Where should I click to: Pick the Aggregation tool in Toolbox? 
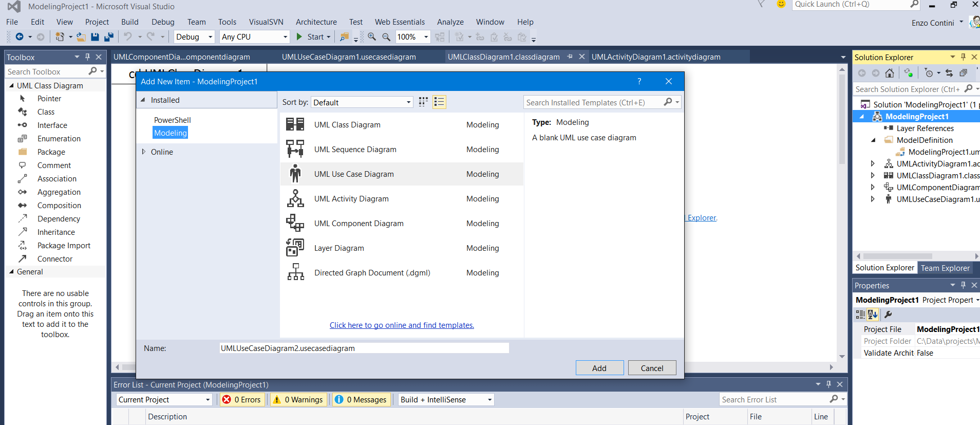59,192
